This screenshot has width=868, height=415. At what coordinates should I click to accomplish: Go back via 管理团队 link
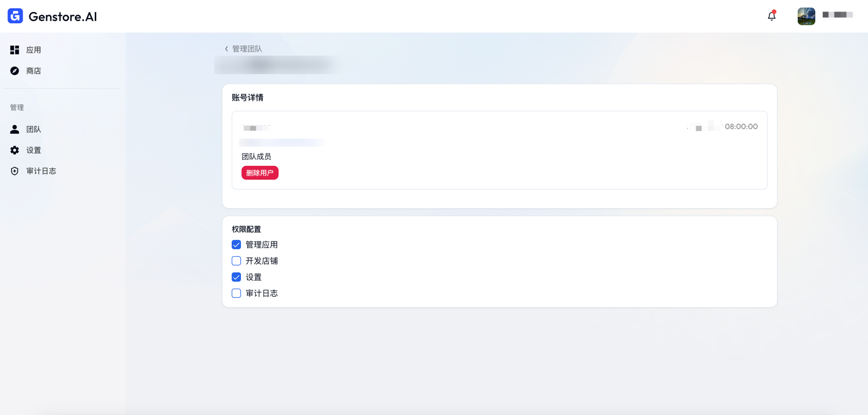247,49
